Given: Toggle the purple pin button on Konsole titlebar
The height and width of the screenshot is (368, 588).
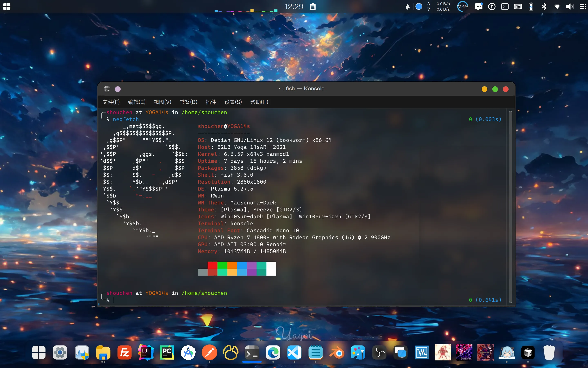Looking at the screenshot, I should [x=118, y=89].
